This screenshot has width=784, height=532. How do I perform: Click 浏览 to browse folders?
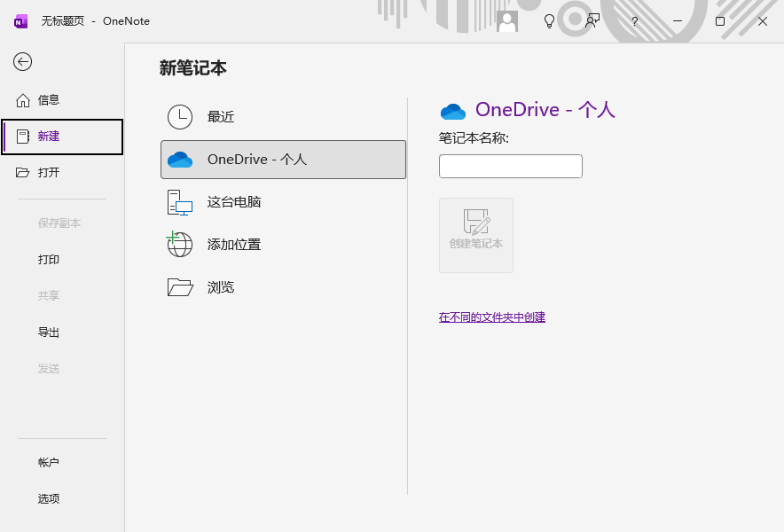(283, 287)
